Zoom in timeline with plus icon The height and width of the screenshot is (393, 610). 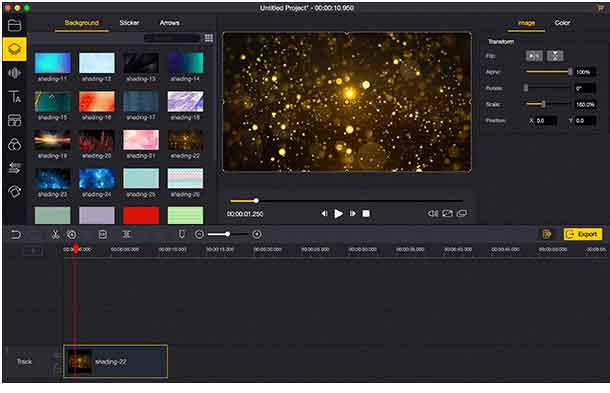tap(257, 234)
